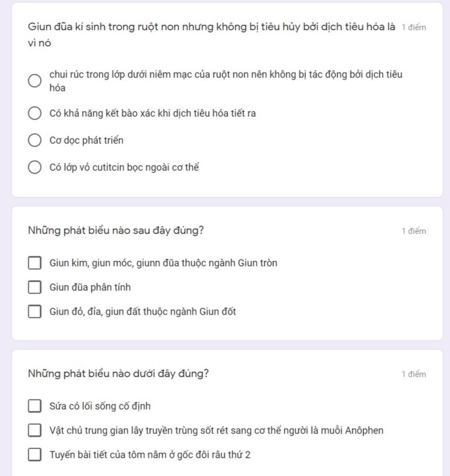Image resolution: width=450 pixels, height=476 pixels.
Task: Select radio option 'chui rúc trong lớp dưới niêm mạc'
Action: (35, 81)
